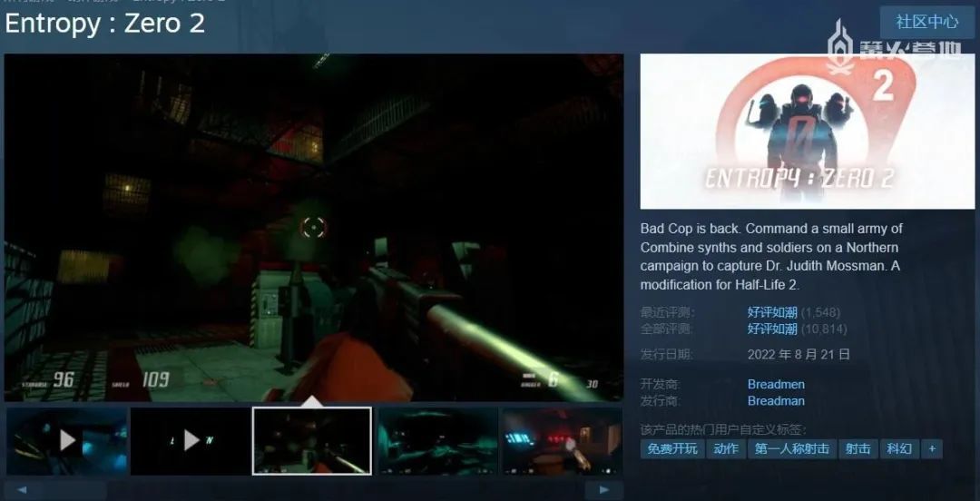The image size is (980, 501).
Task: Open the publisher link Breadman
Action: (776, 400)
